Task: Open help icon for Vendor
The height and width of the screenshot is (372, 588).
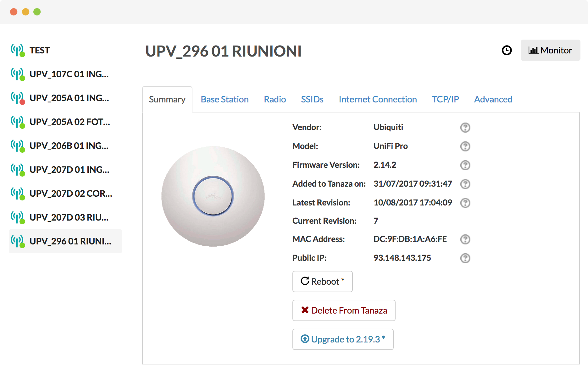Action: coord(465,128)
